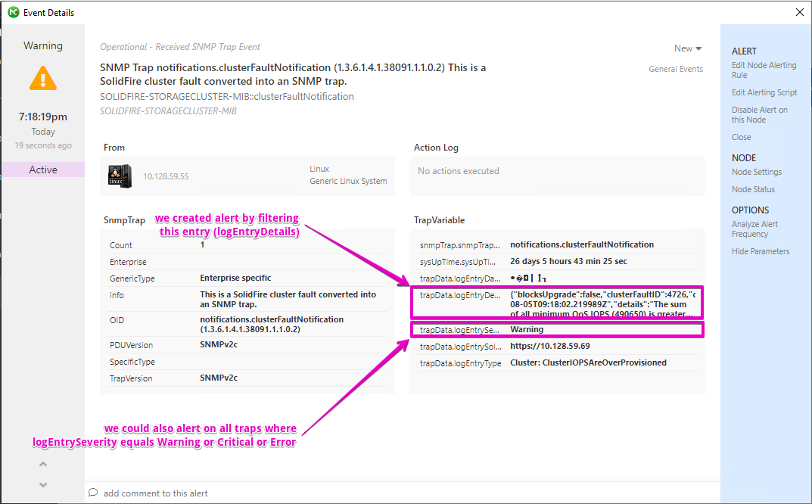Click No actions executed text

point(459,171)
